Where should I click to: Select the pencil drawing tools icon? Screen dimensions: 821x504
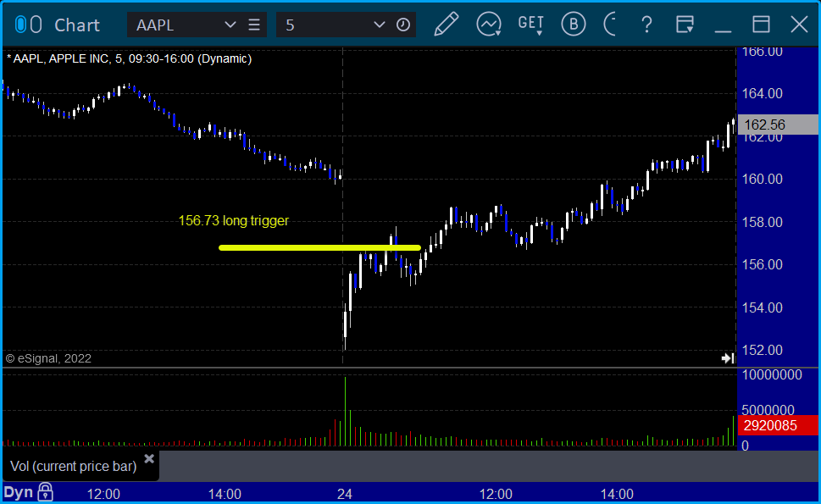click(447, 24)
